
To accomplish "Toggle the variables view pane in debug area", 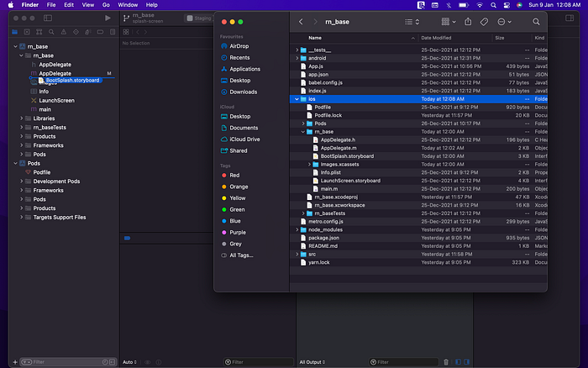I will (x=458, y=362).
